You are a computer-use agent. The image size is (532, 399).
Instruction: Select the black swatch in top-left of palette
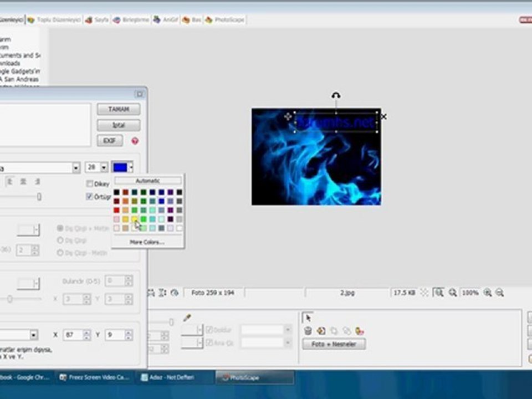tap(117, 192)
